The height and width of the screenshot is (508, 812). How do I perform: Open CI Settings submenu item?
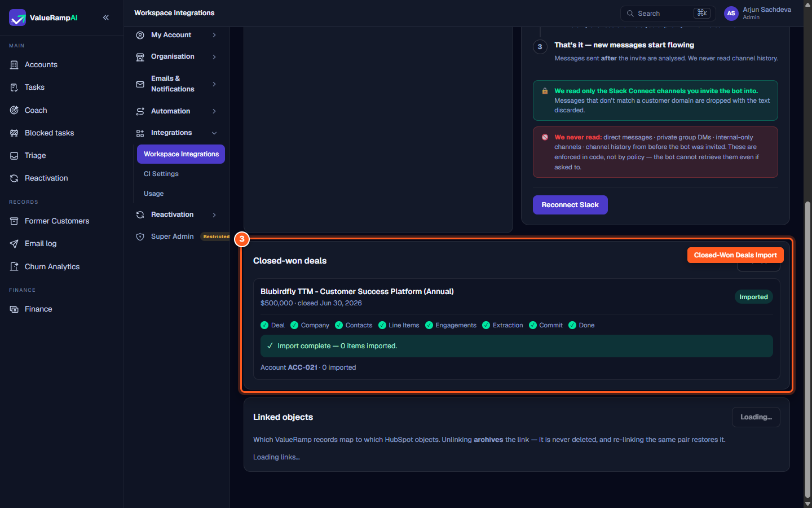click(x=161, y=174)
